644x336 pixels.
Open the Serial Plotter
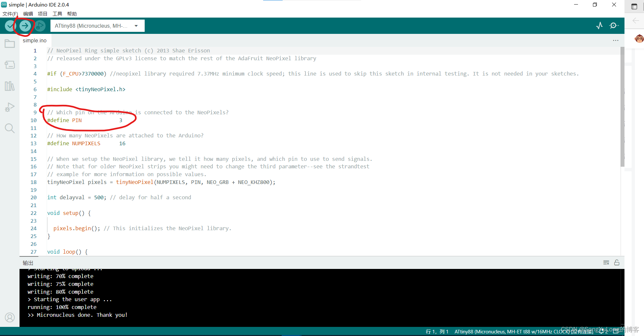[x=599, y=25]
